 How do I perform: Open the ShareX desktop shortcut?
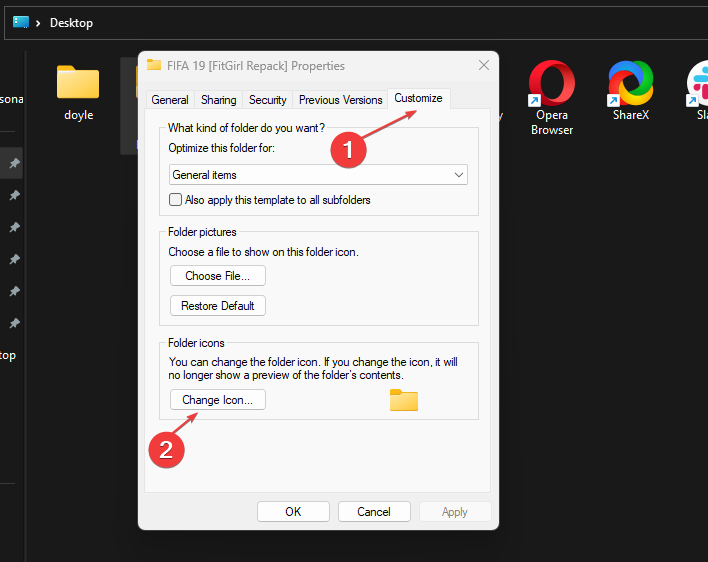tap(630, 90)
